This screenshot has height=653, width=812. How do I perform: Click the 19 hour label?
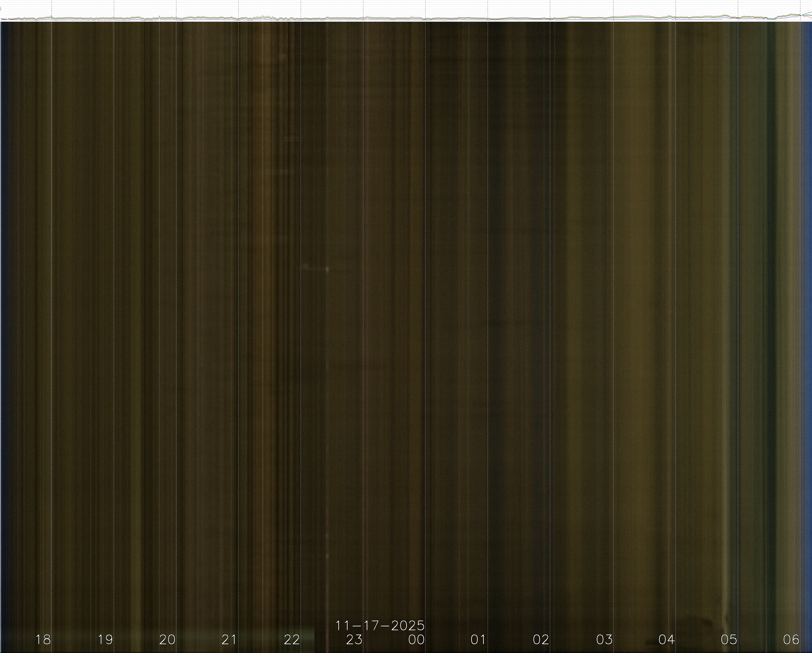coord(105,639)
